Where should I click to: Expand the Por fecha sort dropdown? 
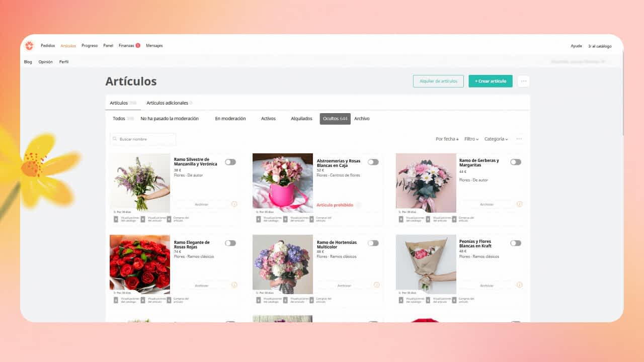447,139
